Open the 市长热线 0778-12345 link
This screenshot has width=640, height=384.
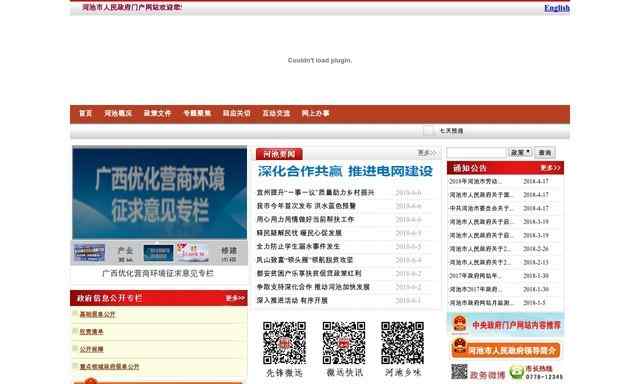(x=544, y=373)
